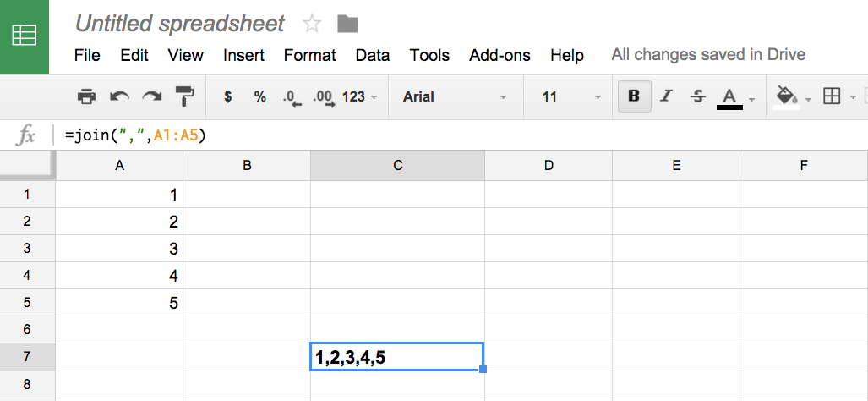Select row 4 header

28,276
